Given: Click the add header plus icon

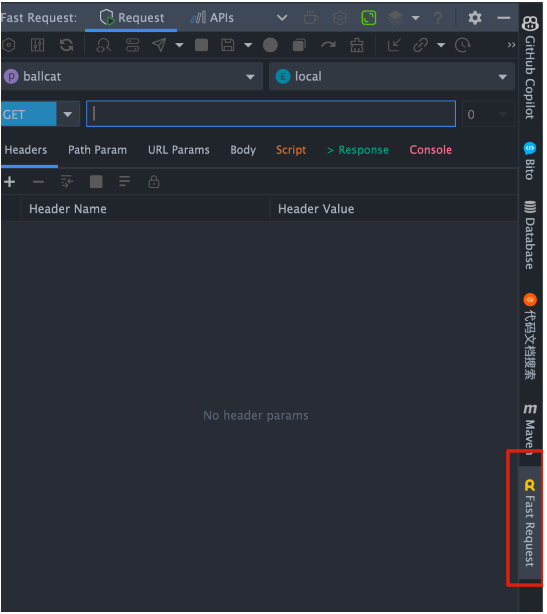Looking at the screenshot, I should [10, 182].
